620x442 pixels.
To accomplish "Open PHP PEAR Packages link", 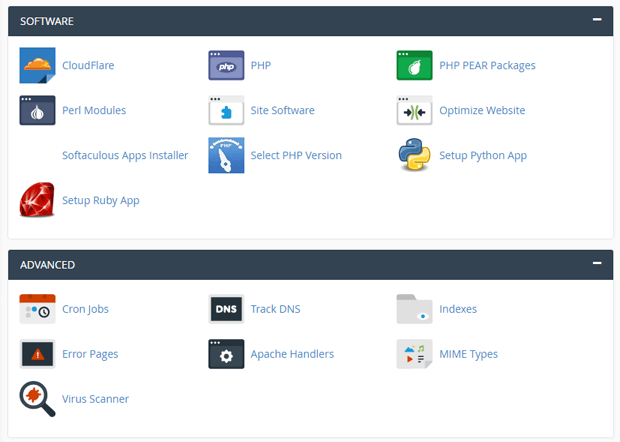I will [x=488, y=65].
